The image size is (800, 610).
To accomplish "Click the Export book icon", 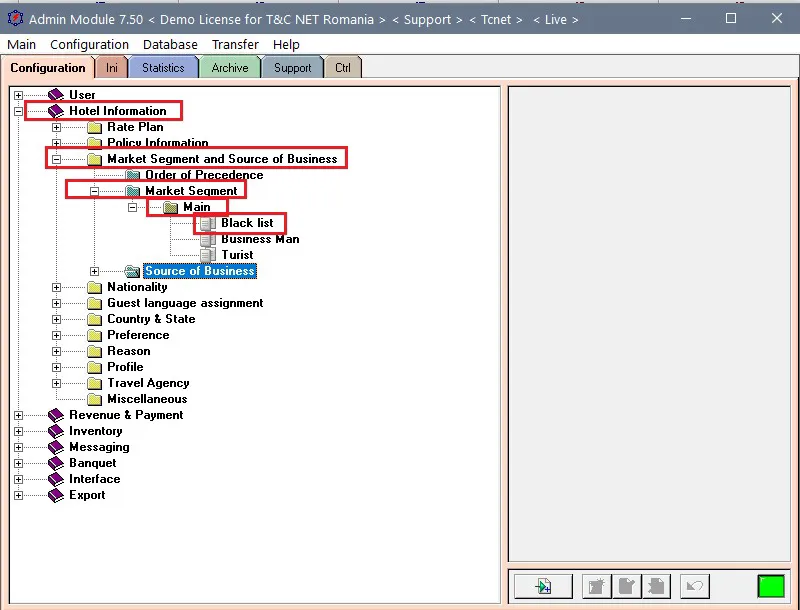I will (x=56, y=495).
